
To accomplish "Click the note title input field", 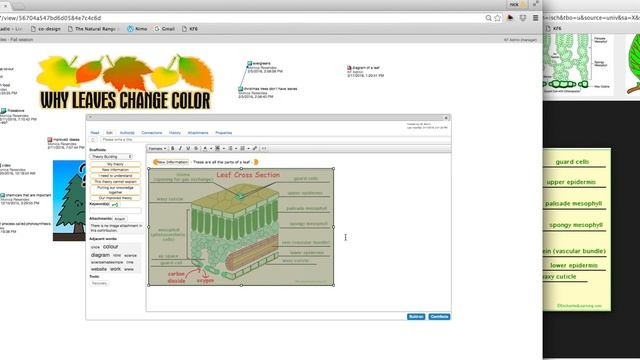I will [275, 140].
